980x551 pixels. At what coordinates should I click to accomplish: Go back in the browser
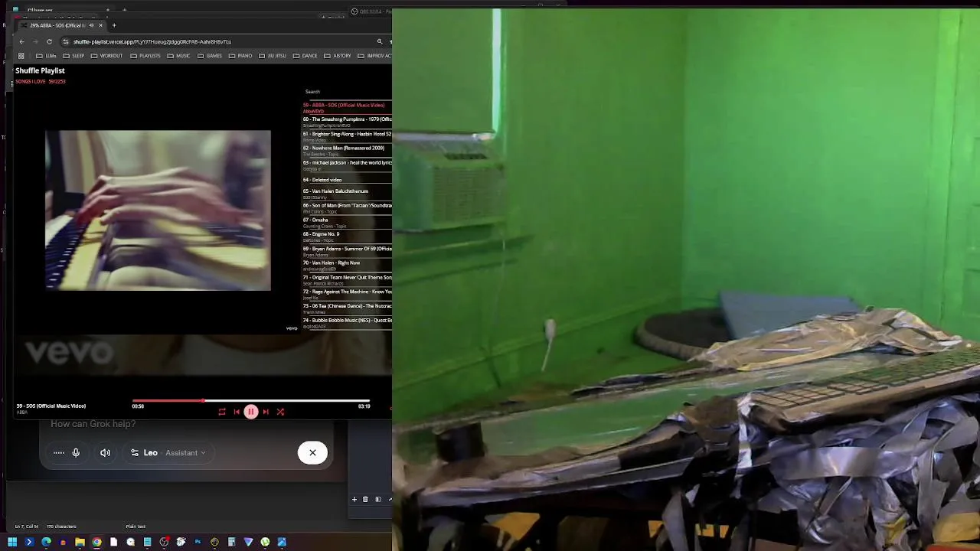pos(21,41)
